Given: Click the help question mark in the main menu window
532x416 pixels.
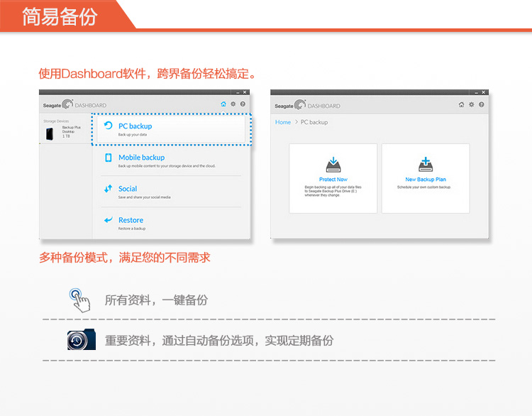Looking at the screenshot, I should coord(243,104).
